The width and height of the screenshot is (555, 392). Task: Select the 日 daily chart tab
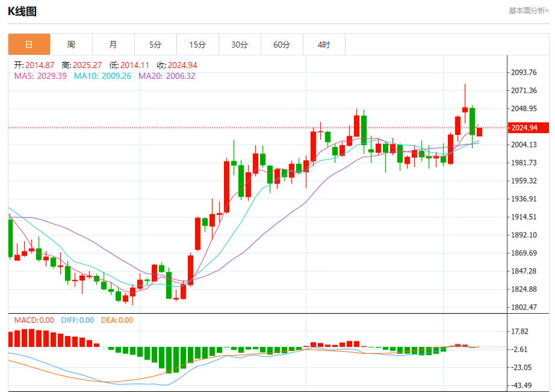click(x=29, y=45)
